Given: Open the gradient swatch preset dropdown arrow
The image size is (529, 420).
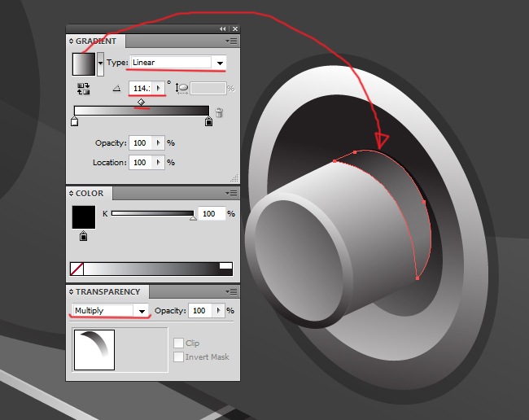Looking at the screenshot, I should pyautogui.click(x=100, y=63).
